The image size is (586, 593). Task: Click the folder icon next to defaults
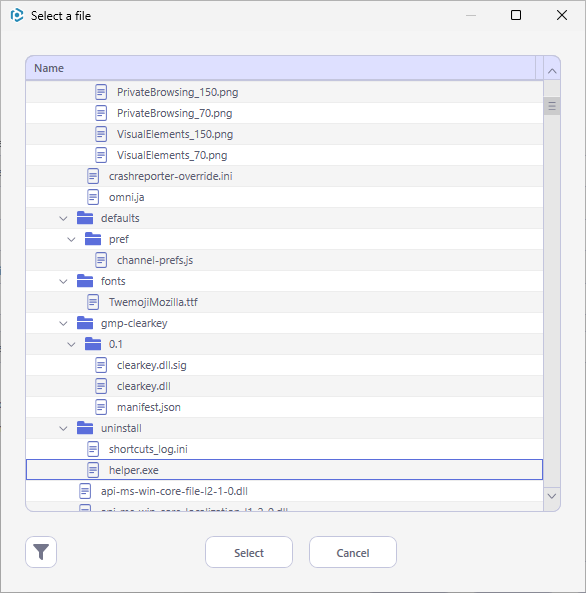pos(85,218)
